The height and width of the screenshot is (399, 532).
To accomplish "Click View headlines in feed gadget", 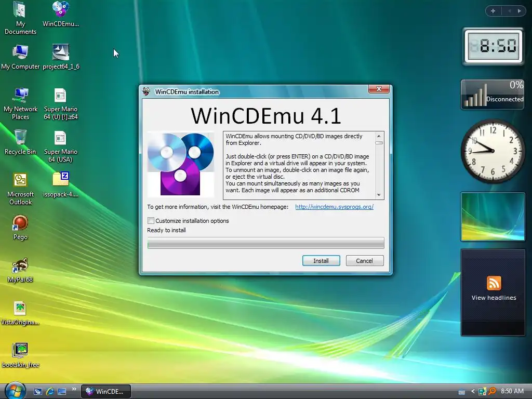I will pos(494,298).
